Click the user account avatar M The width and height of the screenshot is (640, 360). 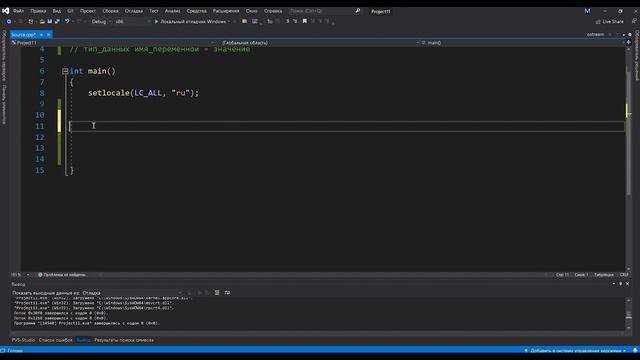tap(587, 11)
